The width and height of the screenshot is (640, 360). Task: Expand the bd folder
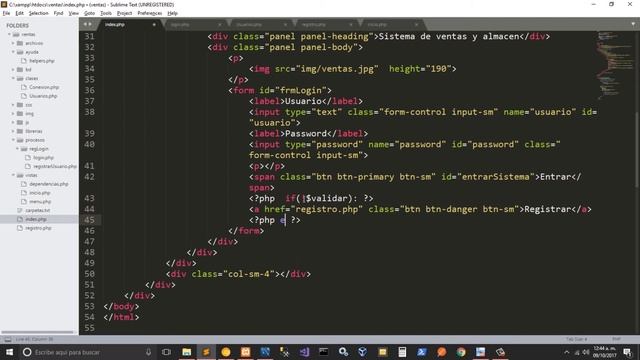[x=13, y=69]
